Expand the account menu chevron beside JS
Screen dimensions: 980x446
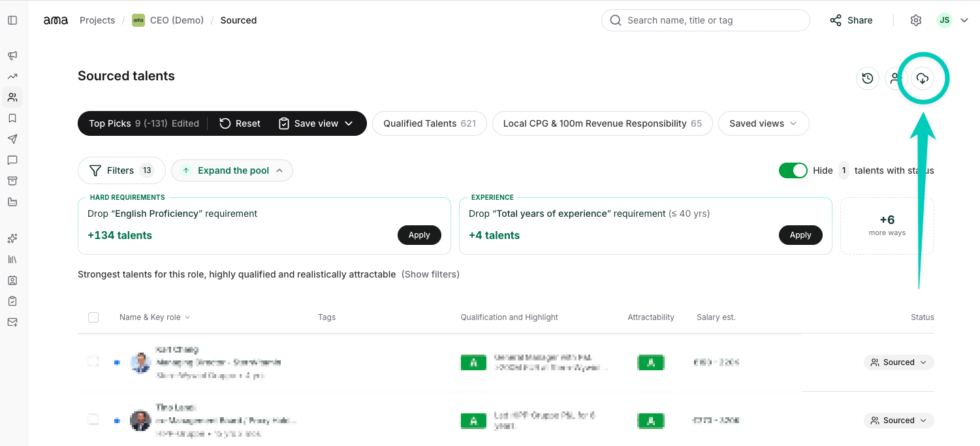964,20
